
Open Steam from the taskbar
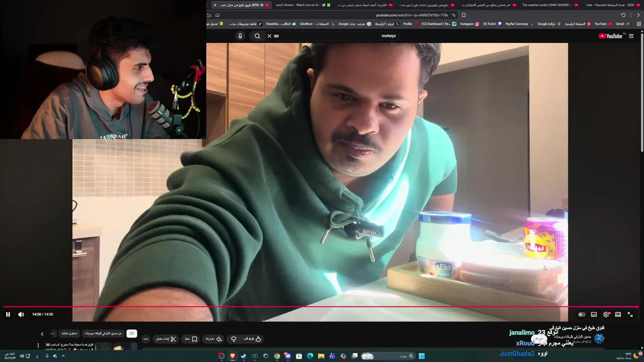pos(244,356)
